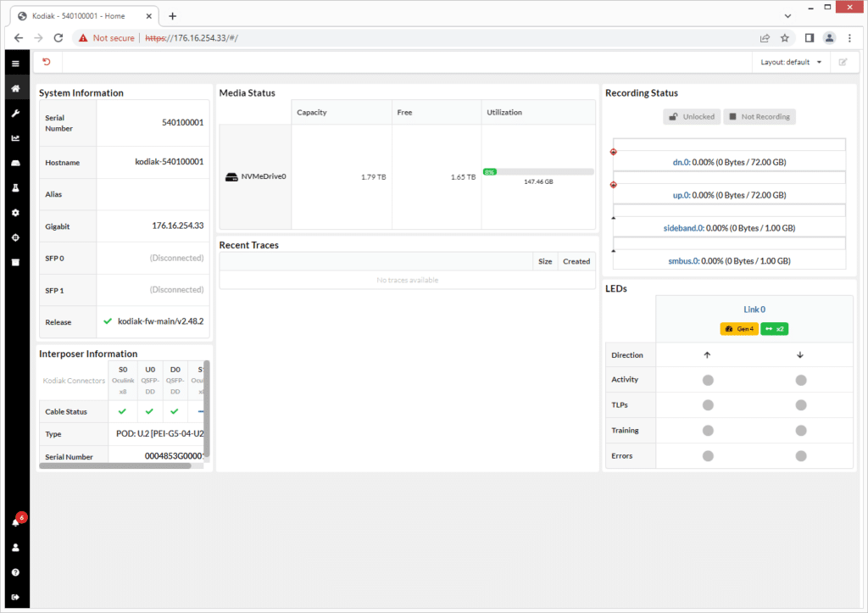Reload the page in browser

tap(58, 37)
